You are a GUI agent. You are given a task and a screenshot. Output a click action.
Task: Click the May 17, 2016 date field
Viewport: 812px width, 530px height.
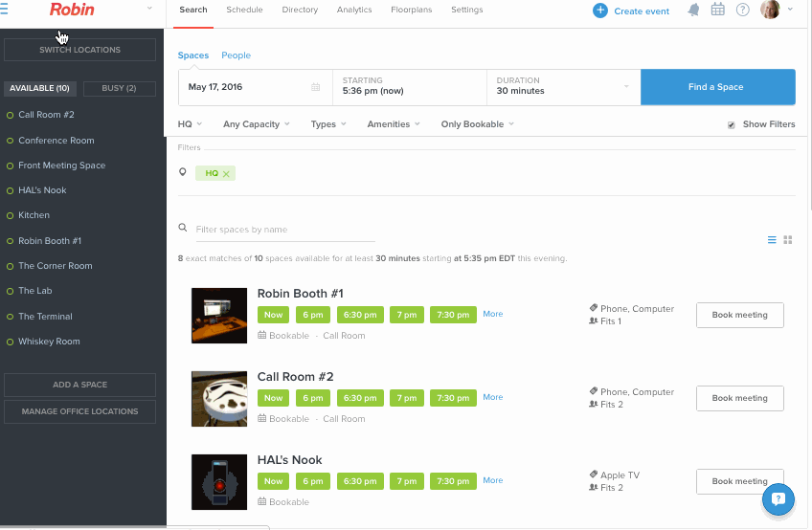(x=256, y=87)
